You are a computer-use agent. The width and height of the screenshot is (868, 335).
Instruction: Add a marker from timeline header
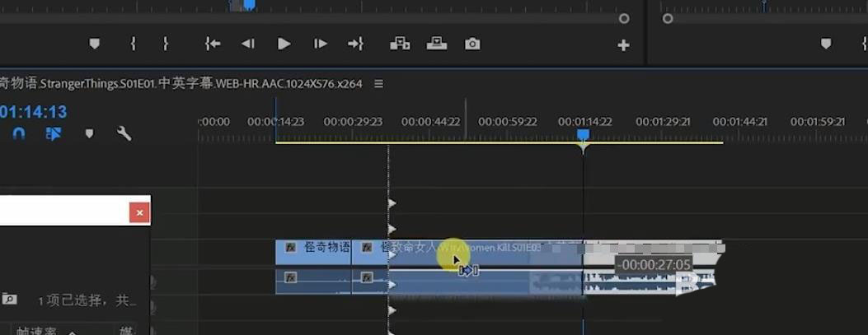coord(89,133)
